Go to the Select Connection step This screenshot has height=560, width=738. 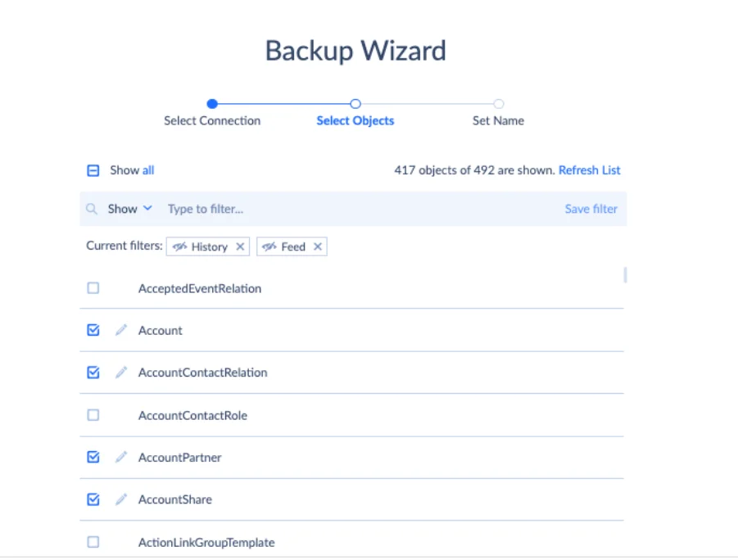pos(212,121)
